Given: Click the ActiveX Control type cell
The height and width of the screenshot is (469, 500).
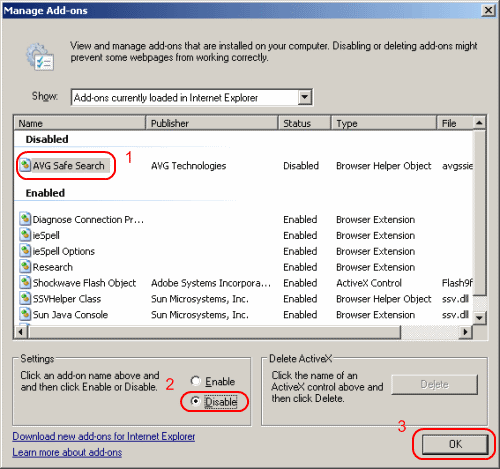Looking at the screenshot, I should point(369,283).
